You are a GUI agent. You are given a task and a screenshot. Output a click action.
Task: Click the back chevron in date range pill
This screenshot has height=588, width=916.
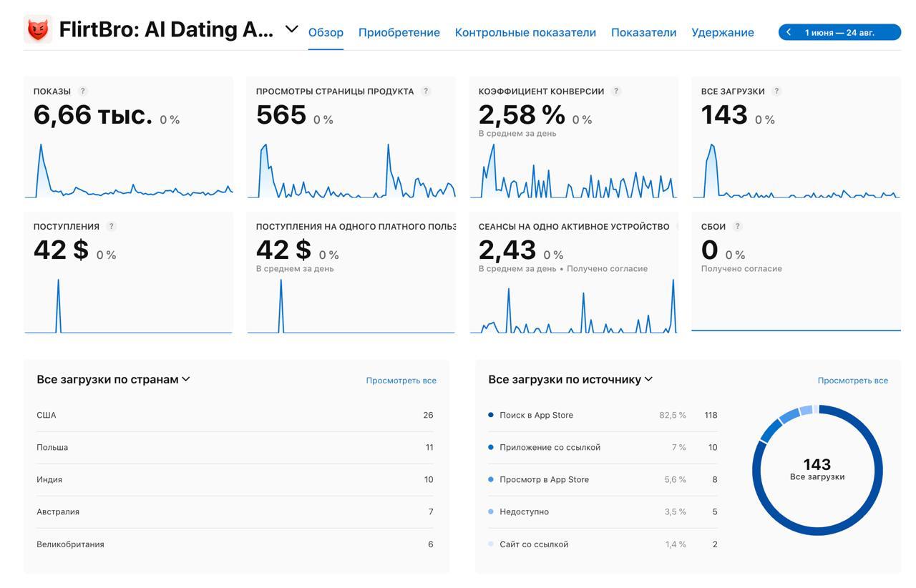(788, 31)
